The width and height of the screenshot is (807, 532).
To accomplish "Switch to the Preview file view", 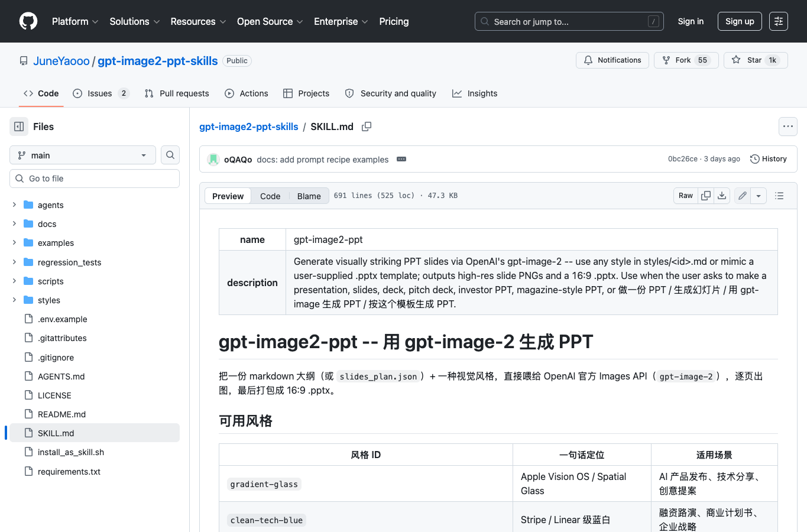I will pyautogui.click(x=228, y=196).
